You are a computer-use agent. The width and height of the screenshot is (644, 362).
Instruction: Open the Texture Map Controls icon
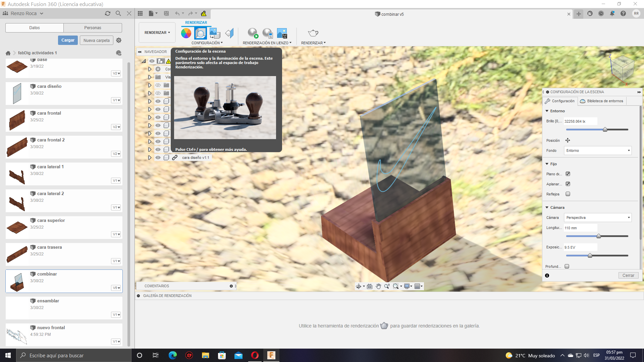tap(229, 33)
